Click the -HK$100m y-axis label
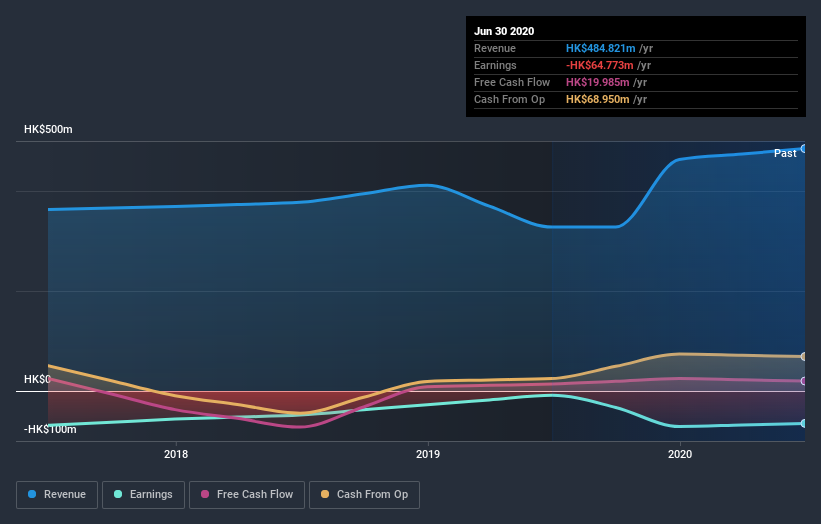Viewport: 821px width, 524px height. (x=50, y=429)
